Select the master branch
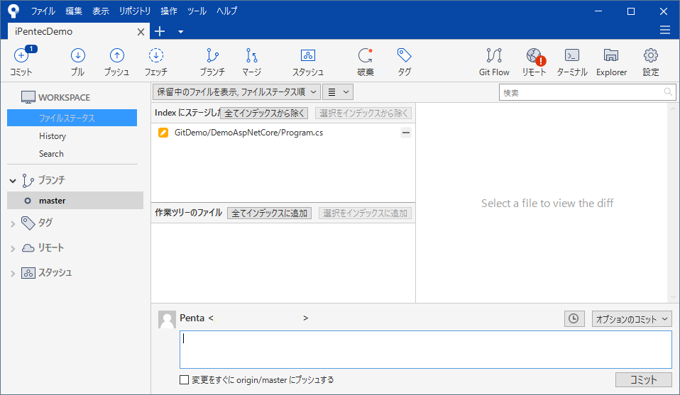 (x=75, y=200)
